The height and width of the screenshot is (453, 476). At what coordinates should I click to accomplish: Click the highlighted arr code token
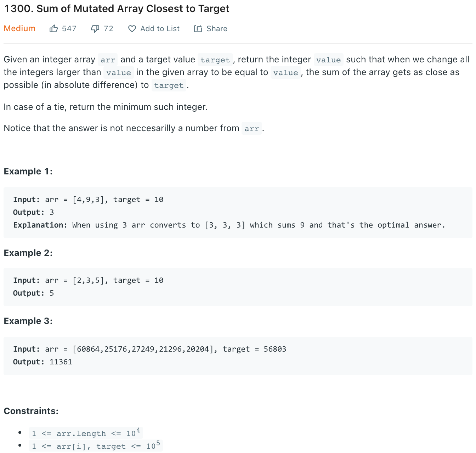107,60
